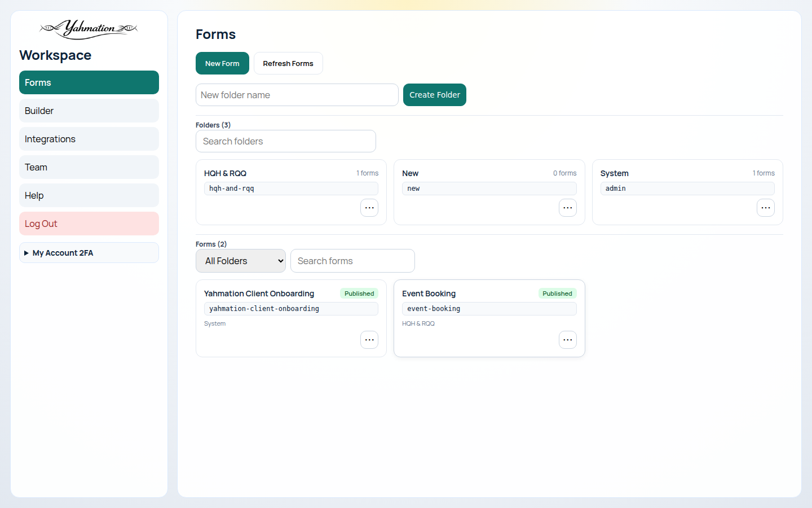Expand the My Account 2FA section

89,252
